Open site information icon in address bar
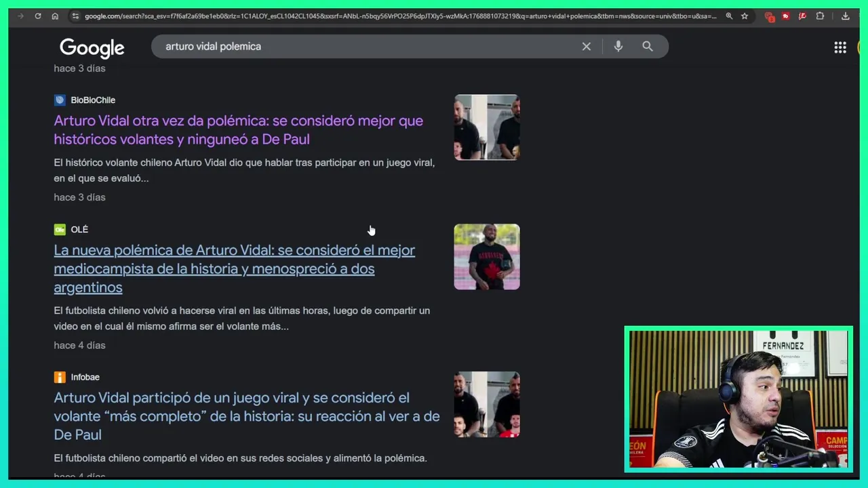 (x=76, y=16)
